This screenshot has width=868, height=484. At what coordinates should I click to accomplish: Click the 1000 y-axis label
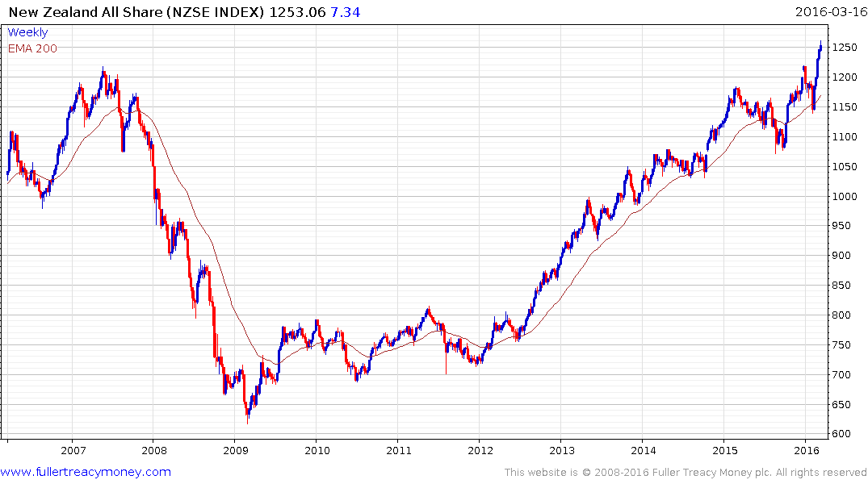point(845,197)
